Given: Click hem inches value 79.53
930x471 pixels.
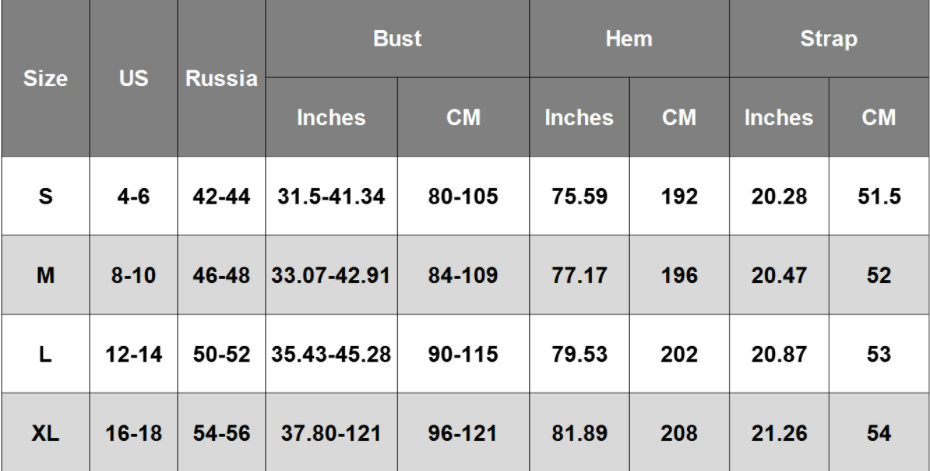Looking at the screenshot, I should click(x=579, y=355).
